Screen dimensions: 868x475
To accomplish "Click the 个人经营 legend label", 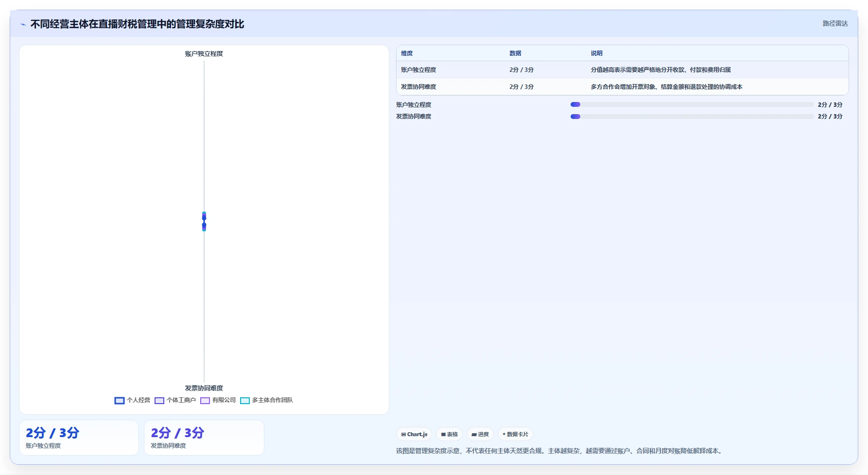I will click(x=139, y=400).
